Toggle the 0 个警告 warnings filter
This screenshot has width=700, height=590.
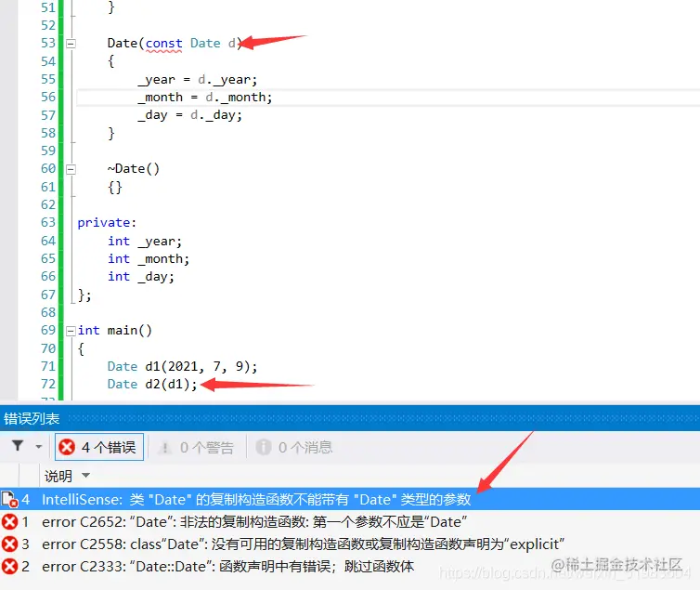point(197,448)
